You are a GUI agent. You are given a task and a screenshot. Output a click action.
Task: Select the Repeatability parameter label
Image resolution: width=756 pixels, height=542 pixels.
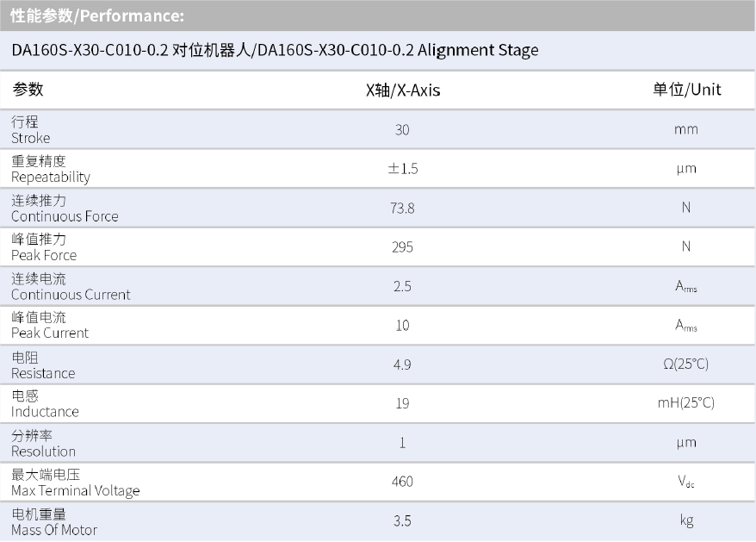[51, 169]
